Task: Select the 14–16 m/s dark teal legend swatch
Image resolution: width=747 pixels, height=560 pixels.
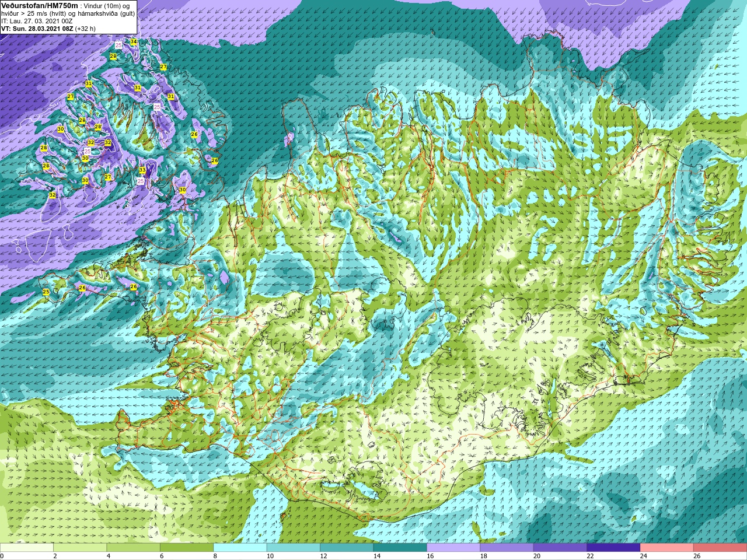Action: pyautogui.click(x=400, y=548)
